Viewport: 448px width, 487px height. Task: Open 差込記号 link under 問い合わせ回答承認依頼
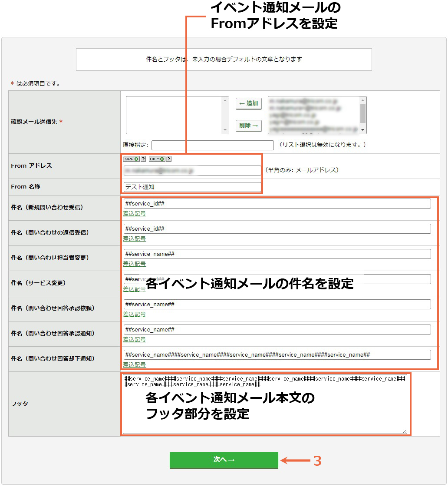[x=134, y=315]
